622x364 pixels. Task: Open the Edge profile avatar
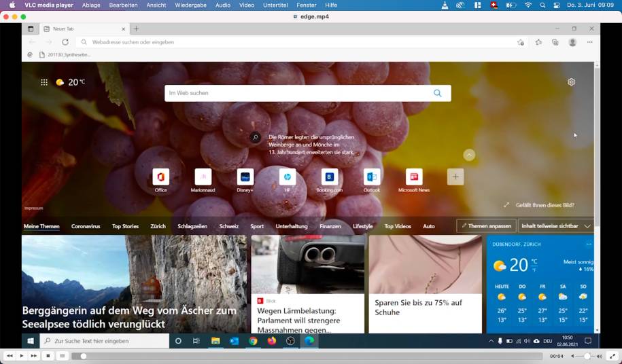coord(572,42)
